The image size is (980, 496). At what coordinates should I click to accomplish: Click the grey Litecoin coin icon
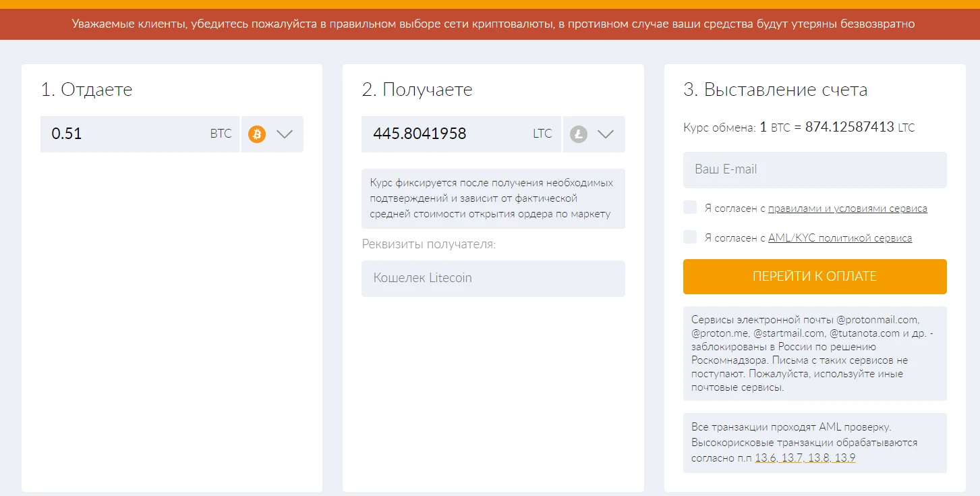tap(579, 134)
